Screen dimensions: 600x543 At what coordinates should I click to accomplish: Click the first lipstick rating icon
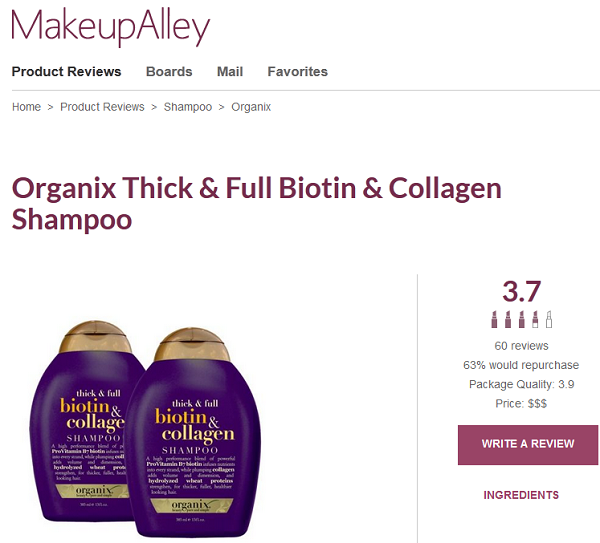click(494, 319)
